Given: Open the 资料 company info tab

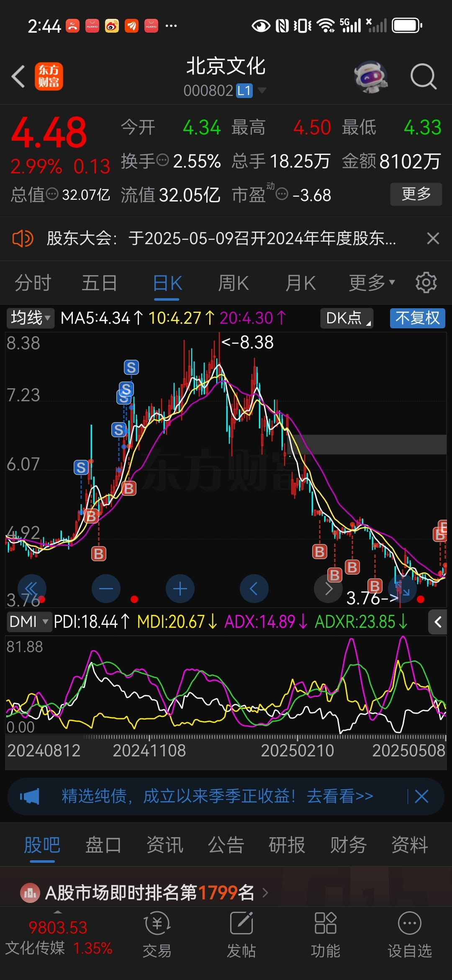Looking at the screenshot, I should 410,845.
